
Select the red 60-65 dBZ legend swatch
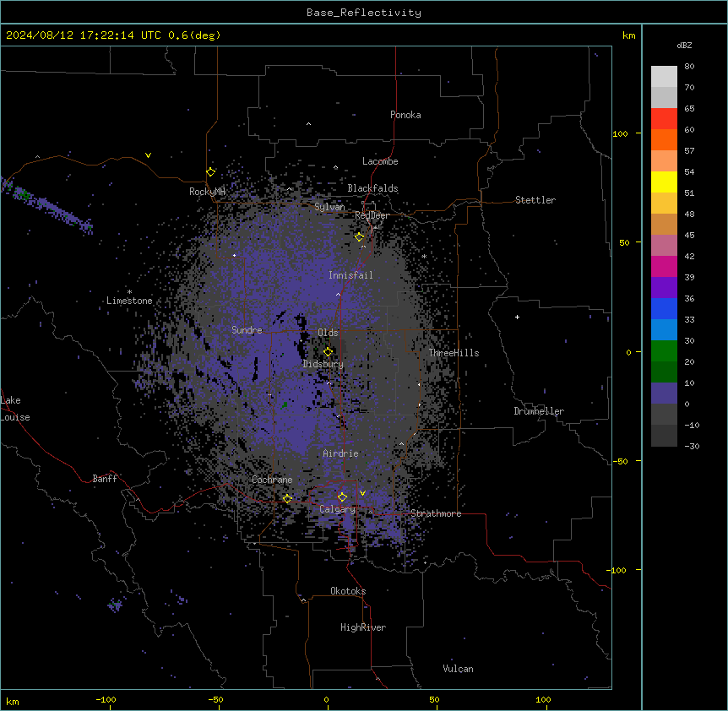point(664,119)
